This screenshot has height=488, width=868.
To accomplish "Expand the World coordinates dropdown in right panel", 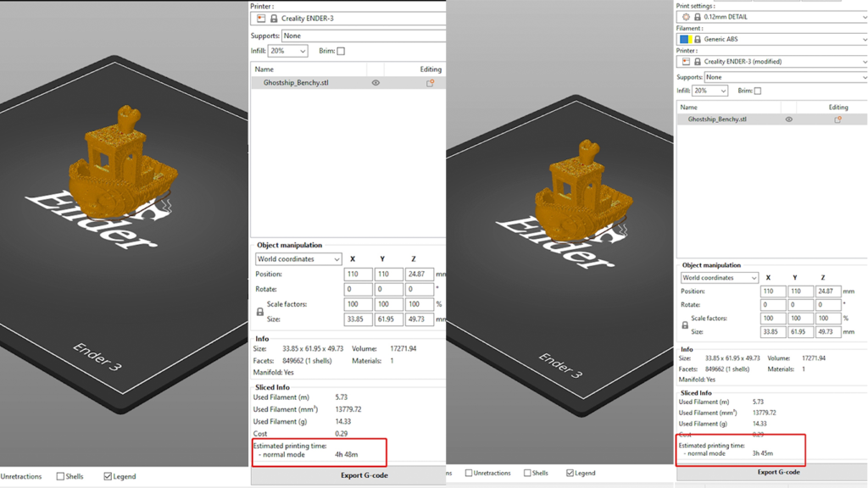I will coord(719,278).
